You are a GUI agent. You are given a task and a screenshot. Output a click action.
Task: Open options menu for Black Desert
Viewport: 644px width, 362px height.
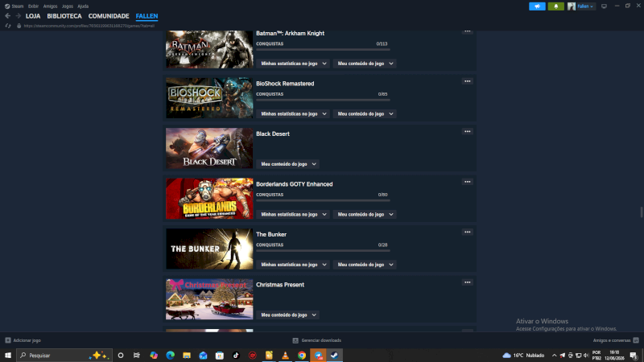point(468,131)
